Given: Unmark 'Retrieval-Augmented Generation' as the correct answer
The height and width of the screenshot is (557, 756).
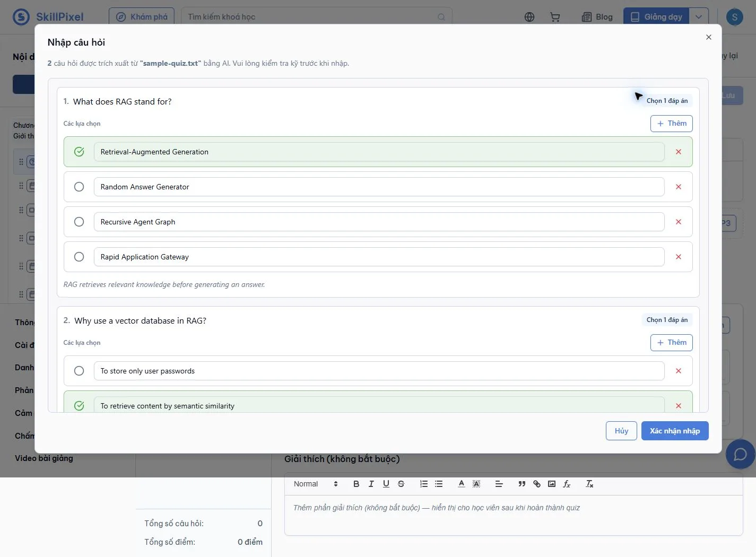Looking at the screenshot, I should (x=79, y=152).
